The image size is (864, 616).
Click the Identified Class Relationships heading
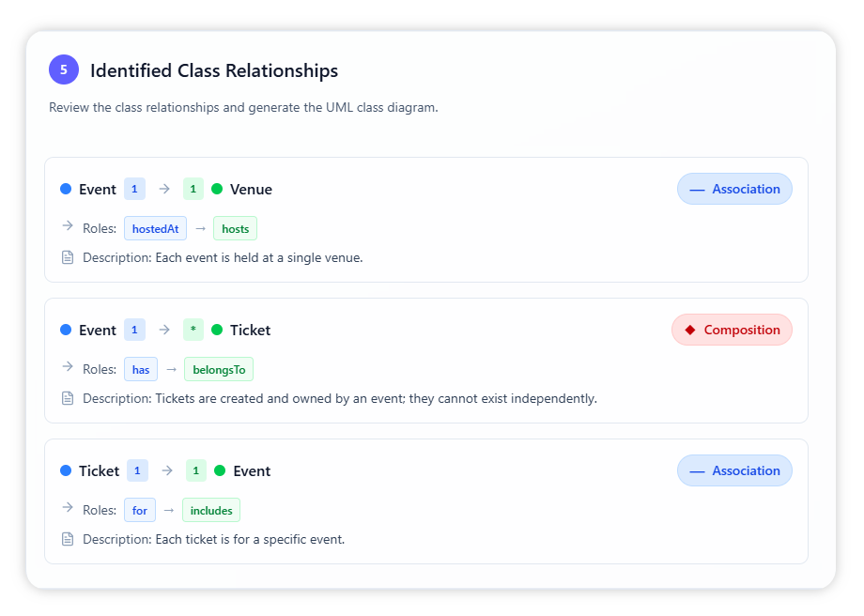[214, 70]
